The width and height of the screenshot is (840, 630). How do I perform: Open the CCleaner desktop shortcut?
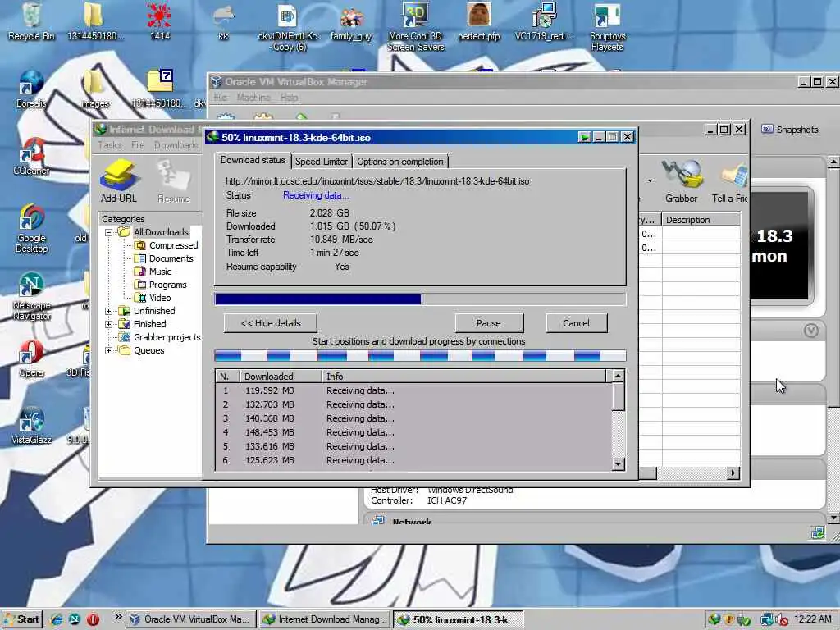point(31,157)
